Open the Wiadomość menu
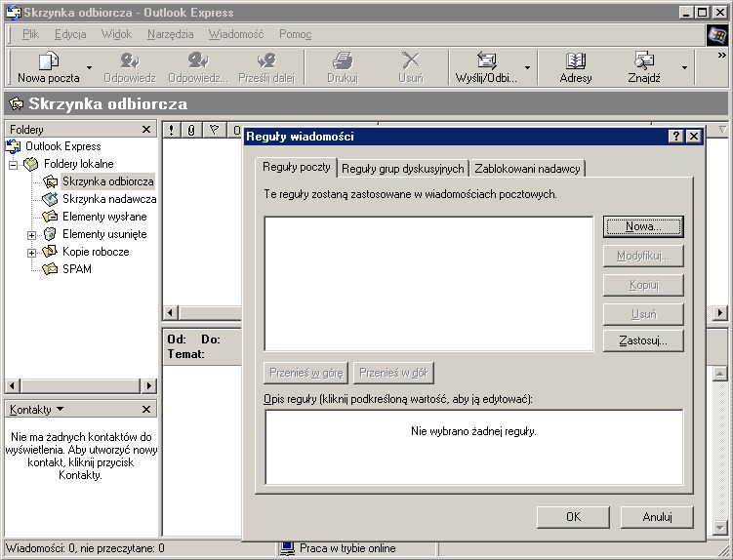Viewport: 733px width, 560px height. tap(236, 34)
